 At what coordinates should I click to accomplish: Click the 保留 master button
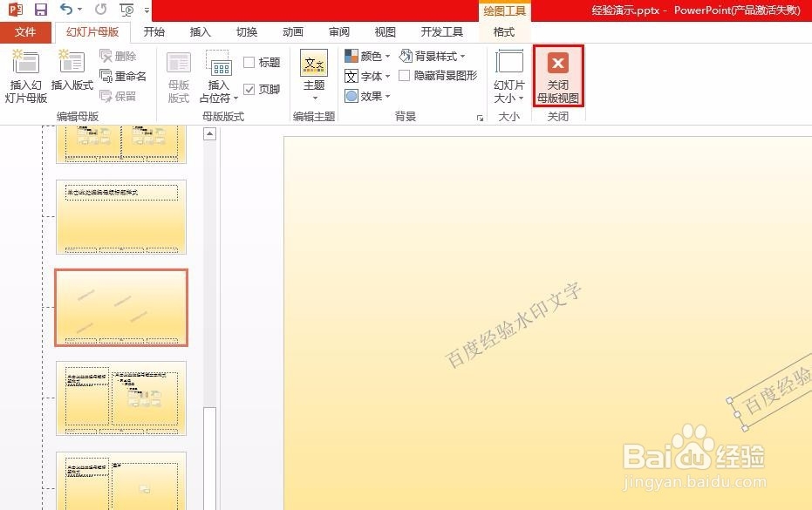click(118, 96)
